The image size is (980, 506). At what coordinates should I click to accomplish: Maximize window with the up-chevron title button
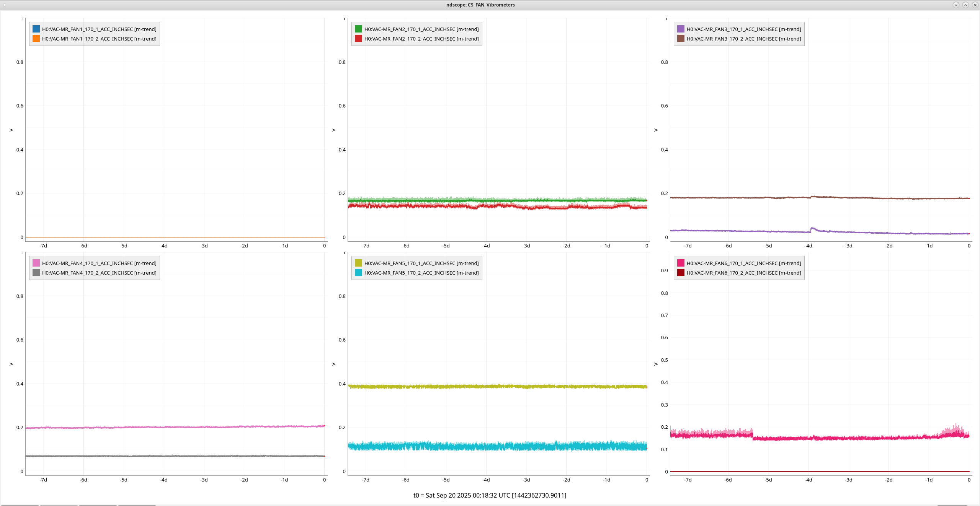965,5
